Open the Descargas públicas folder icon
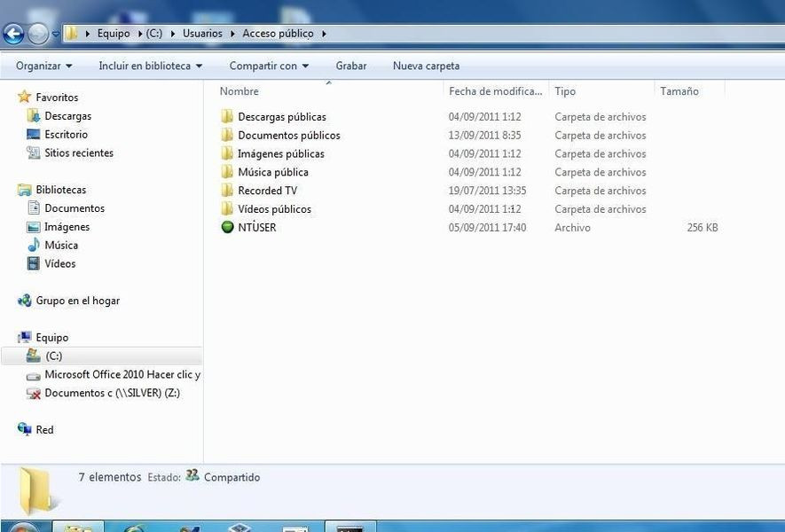785x532 pixels. pos(227,117)
